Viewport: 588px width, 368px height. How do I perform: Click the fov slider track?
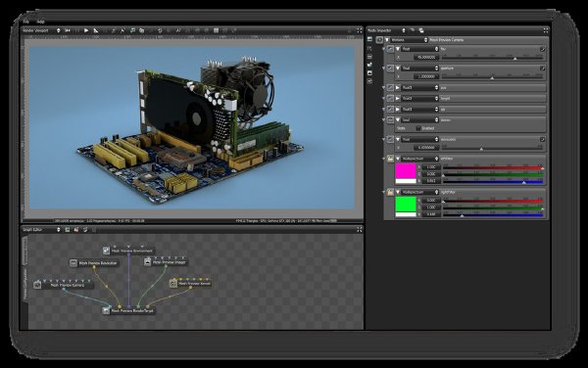coord(492,58)
